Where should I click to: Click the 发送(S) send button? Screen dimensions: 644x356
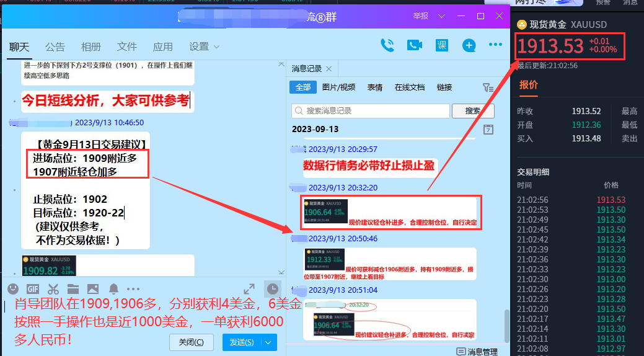click(242, 342)
